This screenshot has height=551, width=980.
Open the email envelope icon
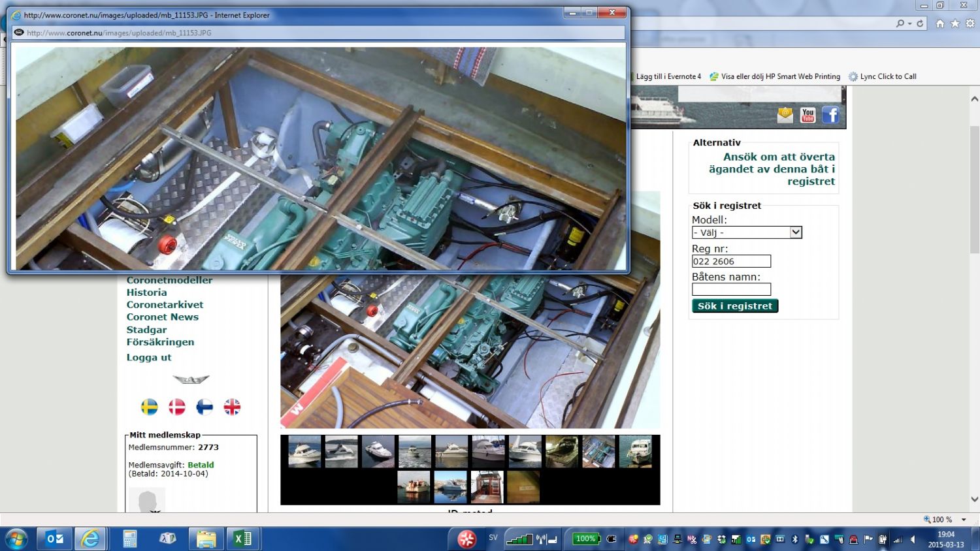click(785, 116)
